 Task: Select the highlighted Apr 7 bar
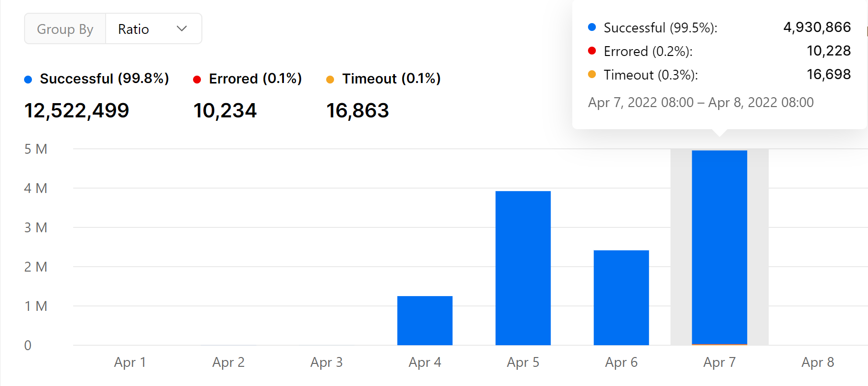[x=720, y=248]
